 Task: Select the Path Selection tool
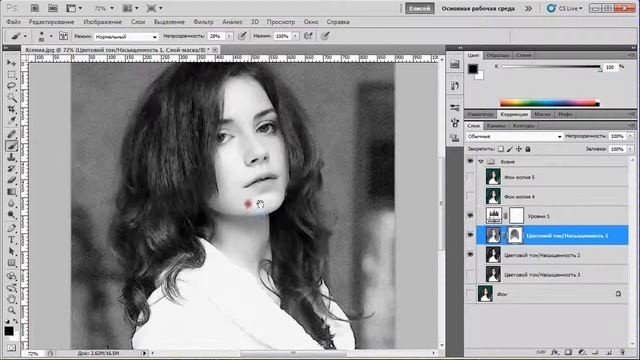[x=11, y=251]
